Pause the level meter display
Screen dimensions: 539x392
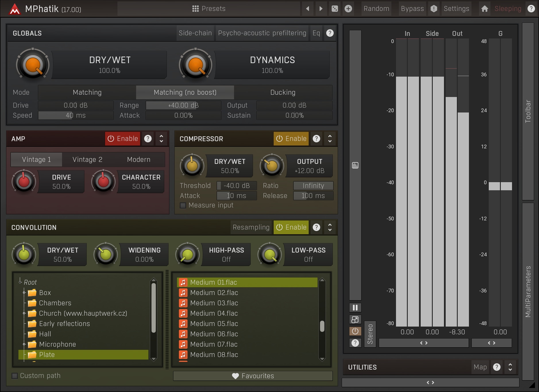[355, 308]
